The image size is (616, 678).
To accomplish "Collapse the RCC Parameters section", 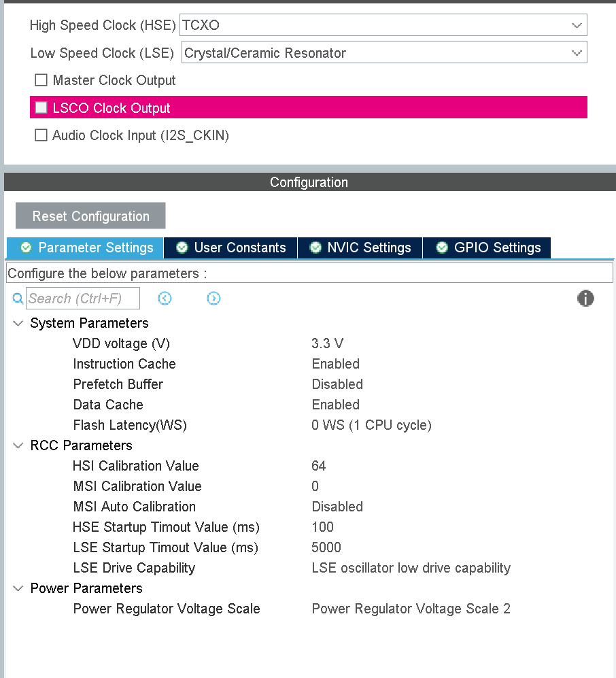I will pyautogui.click(x=18, y=445).
